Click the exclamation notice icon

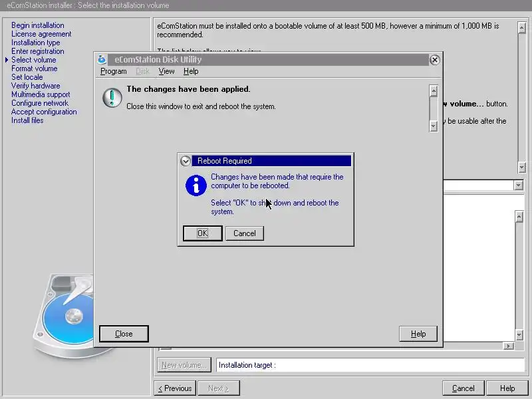click(112, 98)
